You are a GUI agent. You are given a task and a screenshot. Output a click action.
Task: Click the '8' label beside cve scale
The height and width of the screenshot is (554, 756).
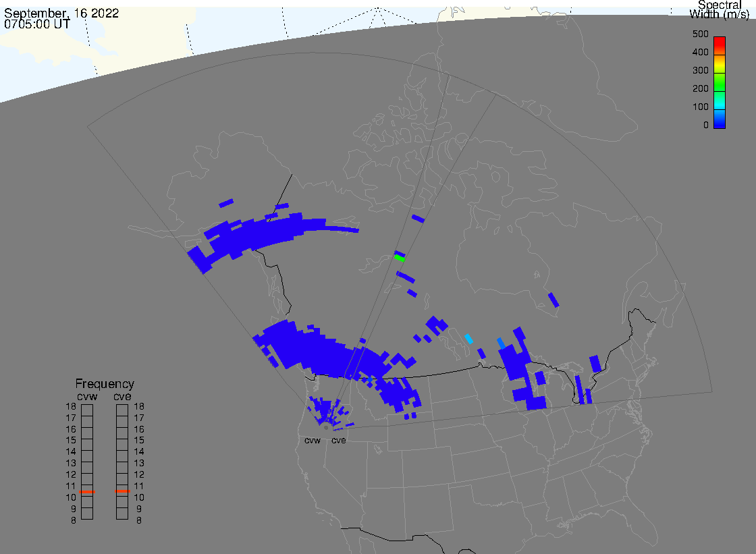(139, 521)
